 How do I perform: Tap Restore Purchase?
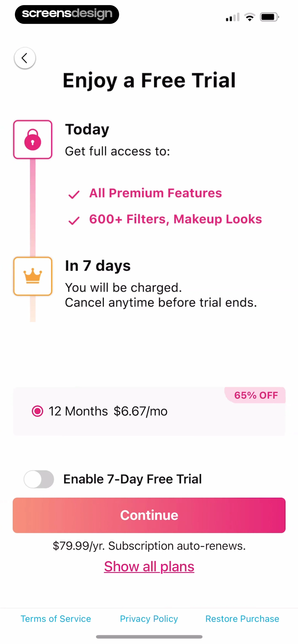(x=242, y=619)
